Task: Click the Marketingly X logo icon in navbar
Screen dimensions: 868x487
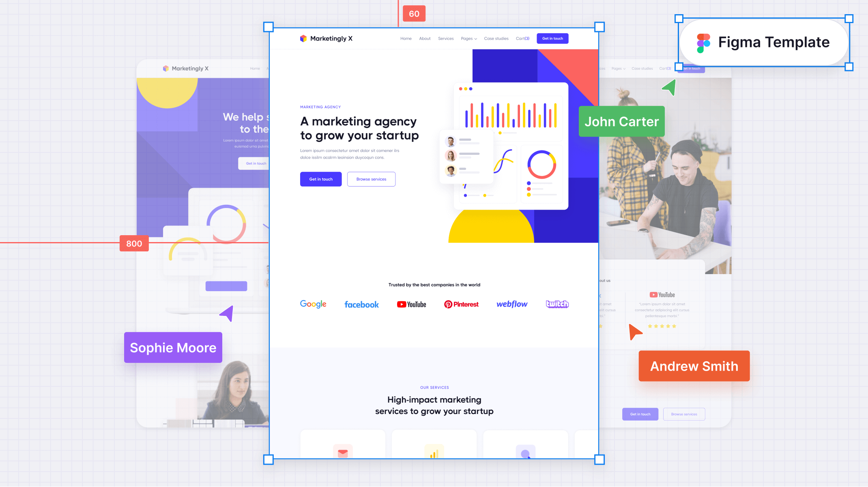Action: click(x=303, y=38)
